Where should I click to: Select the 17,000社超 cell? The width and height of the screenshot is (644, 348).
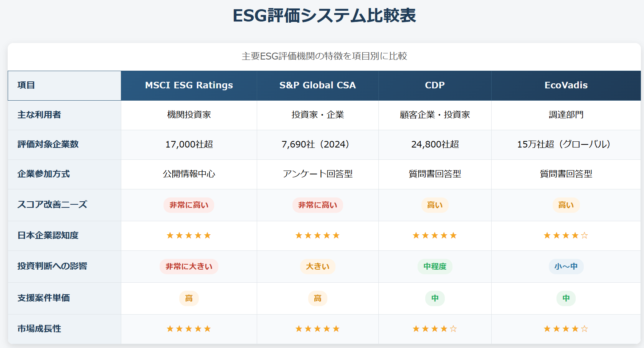(189, 144)
